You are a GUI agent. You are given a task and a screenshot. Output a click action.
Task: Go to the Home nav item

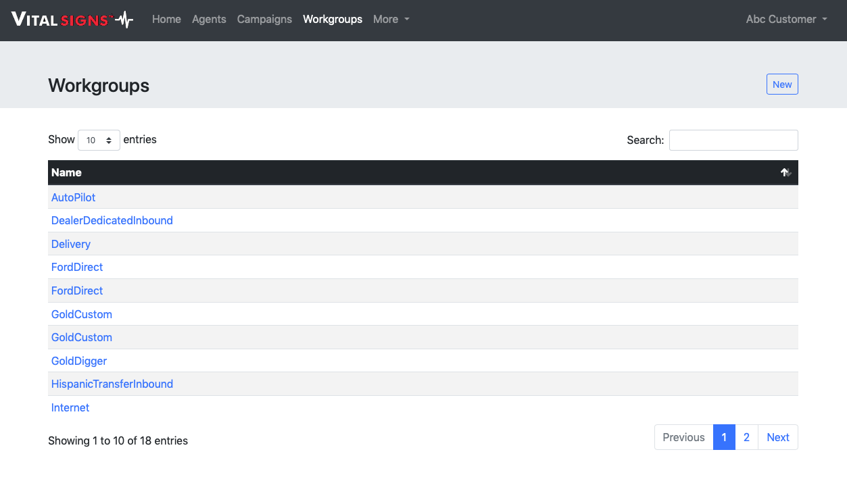point(166,20)
